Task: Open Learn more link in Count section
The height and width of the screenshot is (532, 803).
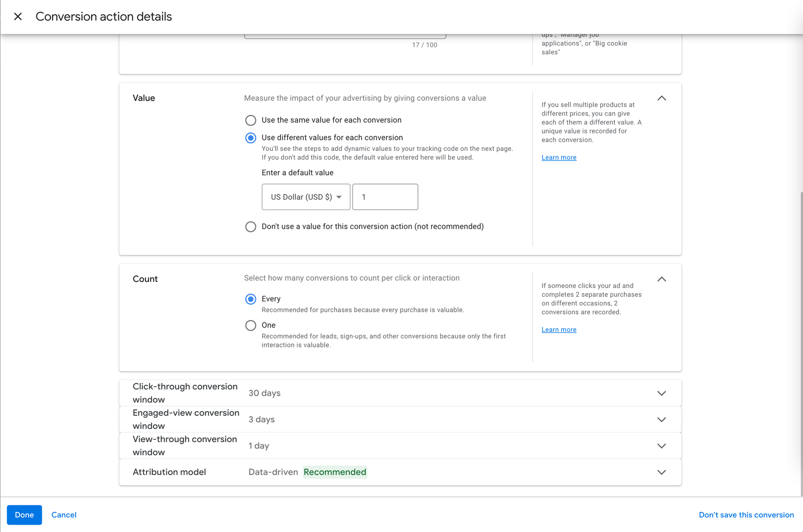Action: tap(559, 329)
